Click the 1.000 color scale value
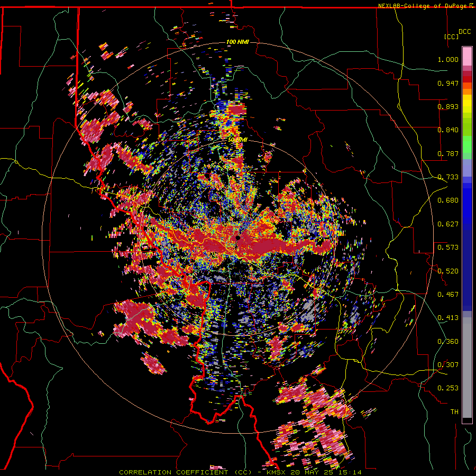476x476 pixels. coord(448,59)
